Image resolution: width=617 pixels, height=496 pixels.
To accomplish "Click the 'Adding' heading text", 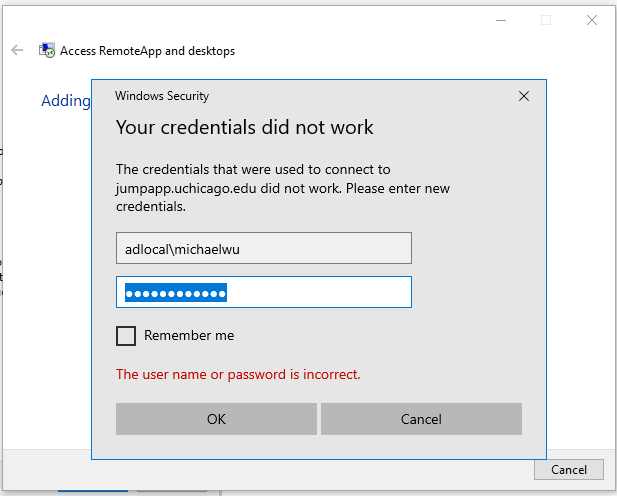I will (x=65, y=101).
